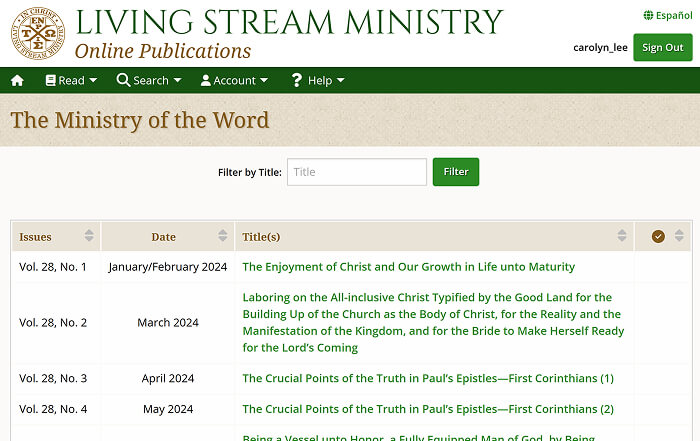Sort the table by the Title(s) column
The image size is (700, 441).
tap(434, 237)
